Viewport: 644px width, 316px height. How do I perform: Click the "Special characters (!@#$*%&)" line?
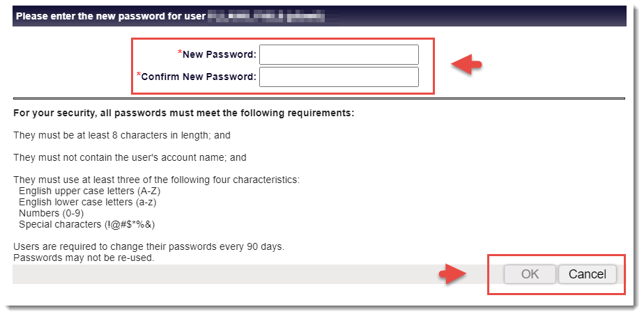pyautogui.click(x=86, y=225)
